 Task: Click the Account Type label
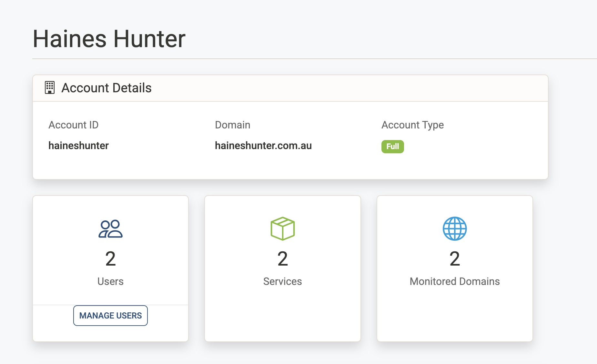(x=412, y=125)
